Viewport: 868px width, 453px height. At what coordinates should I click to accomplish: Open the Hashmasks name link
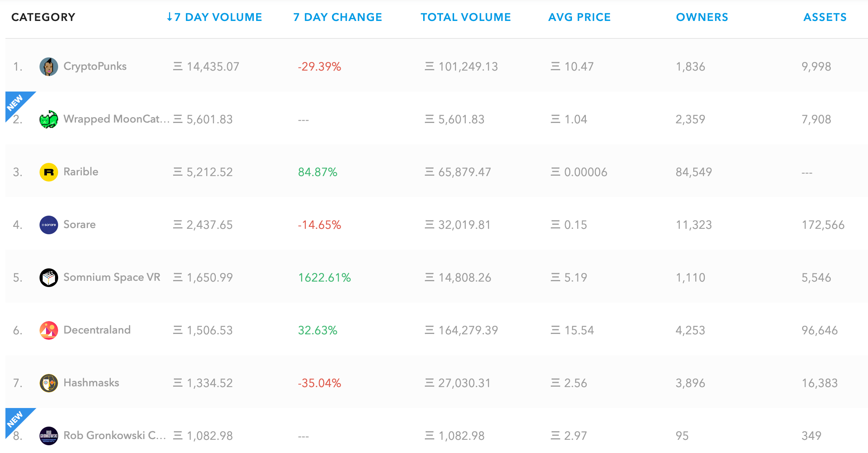[x=91, y=383]
